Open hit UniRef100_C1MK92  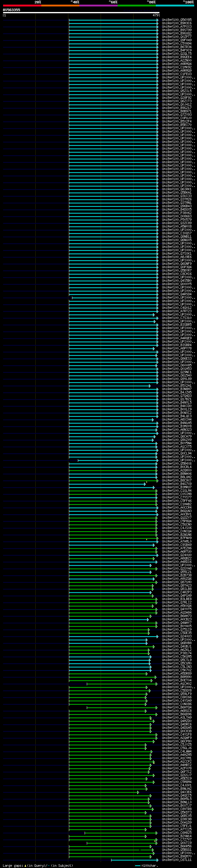click(x=177, y=67)
